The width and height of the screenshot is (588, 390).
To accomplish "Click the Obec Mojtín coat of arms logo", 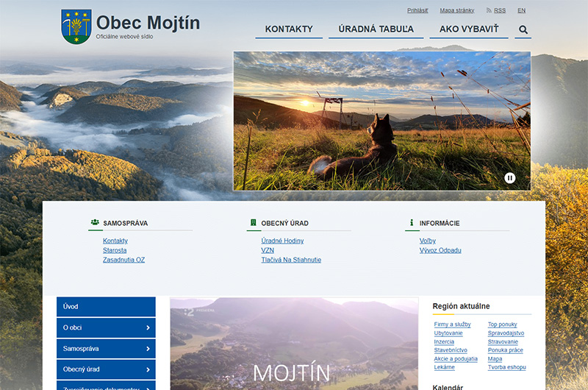I will pos(76,27).
